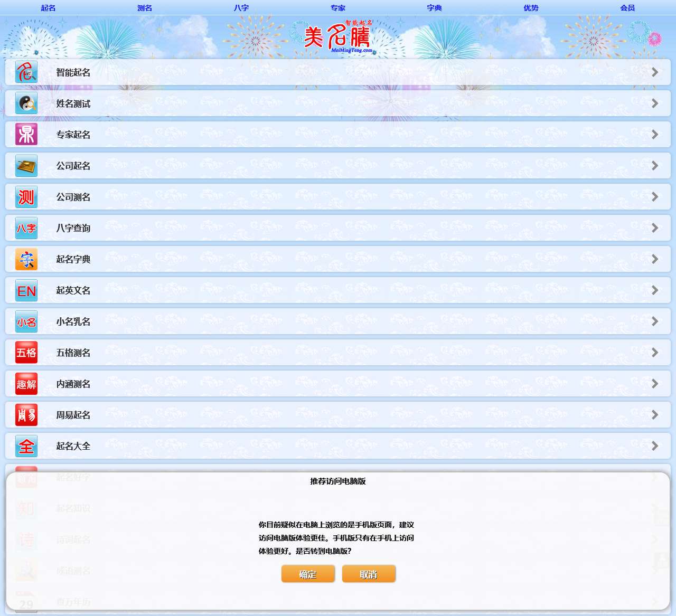Click the chevron on 起名大全 row
Viewport: 676px width, 616px height.
coord(654,446)
